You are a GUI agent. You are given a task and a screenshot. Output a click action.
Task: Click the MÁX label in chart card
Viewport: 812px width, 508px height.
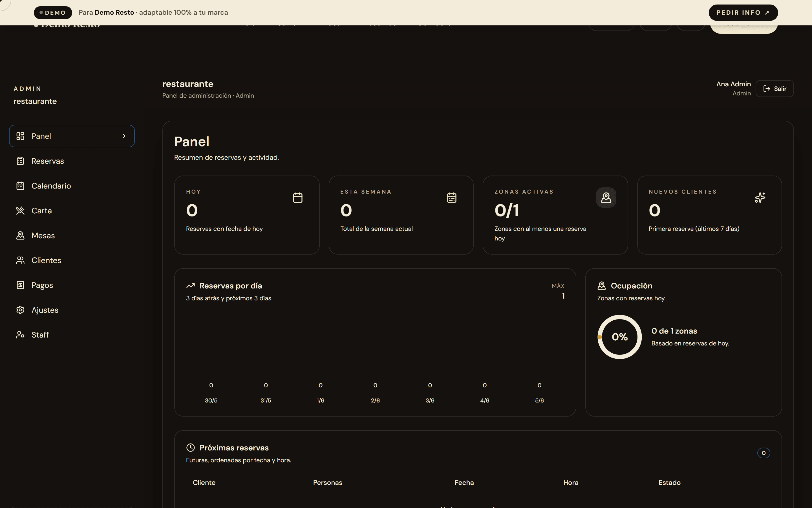point(558,286)
